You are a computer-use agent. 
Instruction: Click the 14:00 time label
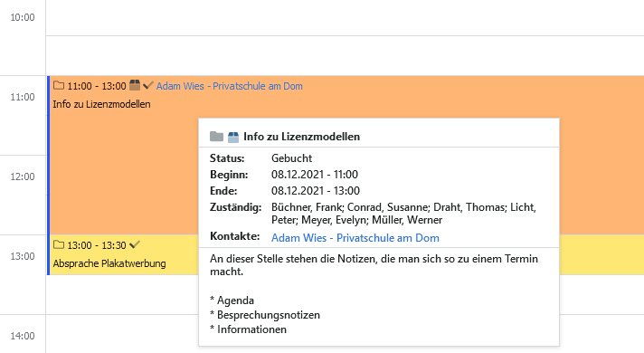pos(23,336)
